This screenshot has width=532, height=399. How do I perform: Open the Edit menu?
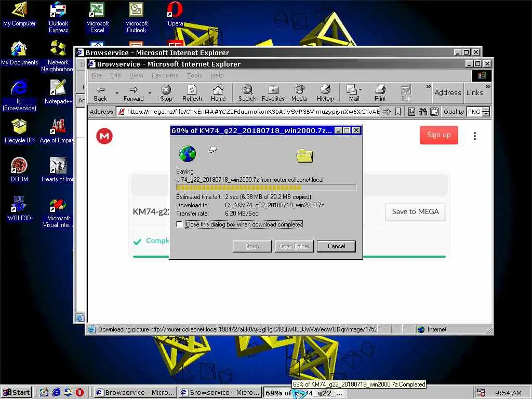(x=115, y=75)
